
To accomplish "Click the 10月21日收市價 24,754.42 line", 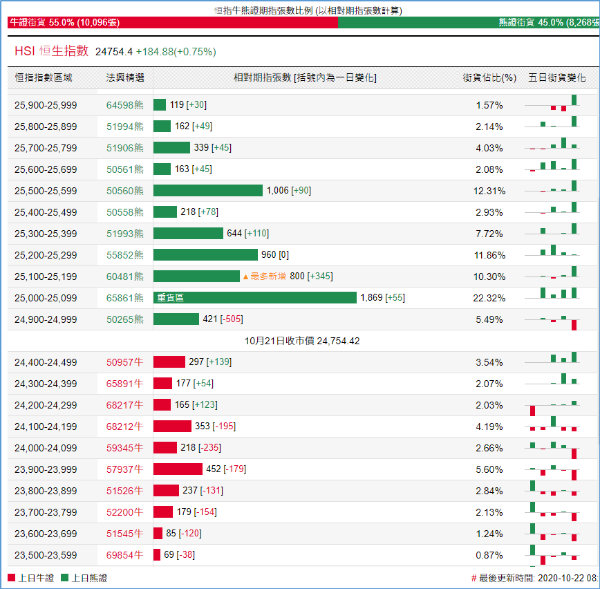I will click(302, 341).
